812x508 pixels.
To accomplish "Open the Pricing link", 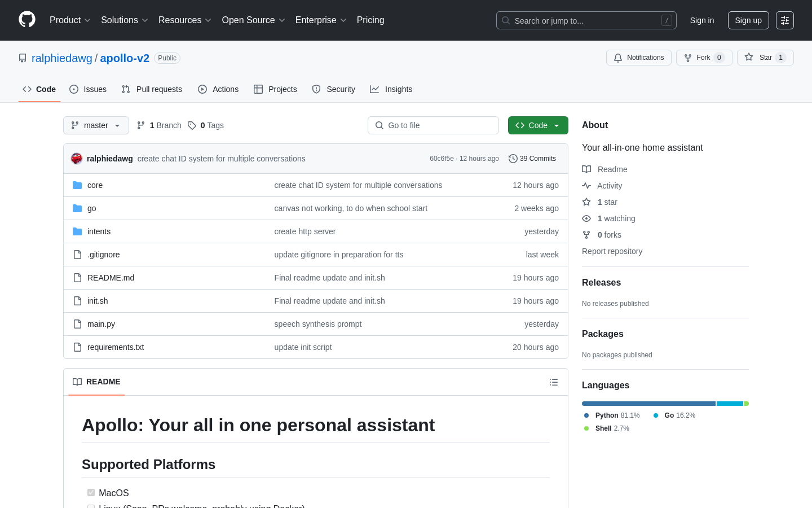I will point(370,20).
